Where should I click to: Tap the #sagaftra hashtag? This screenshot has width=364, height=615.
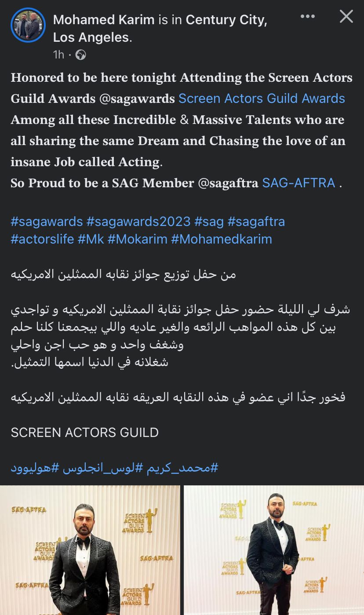pos(256,222)
